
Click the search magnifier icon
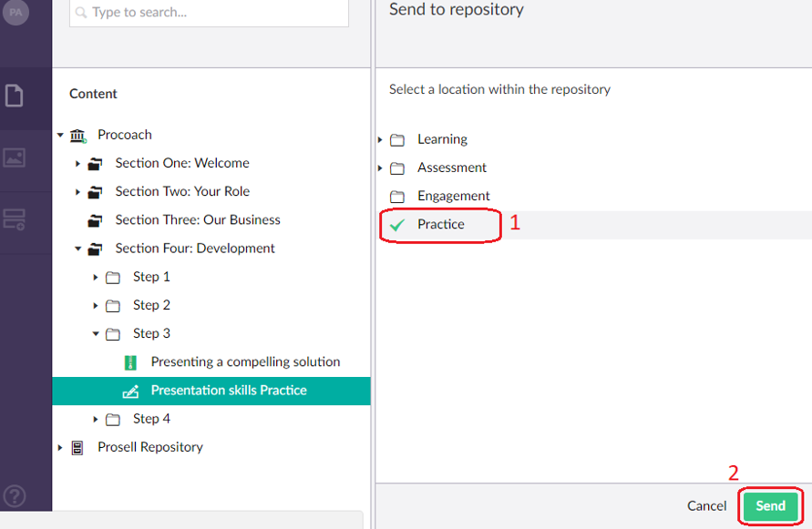tap(80, 13)
